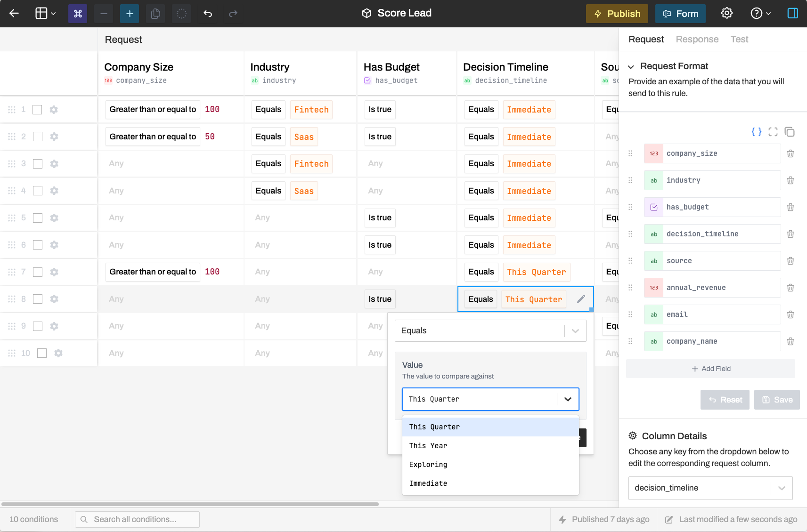
Task: Switch to the Response tab
Action: coord(697,39)
